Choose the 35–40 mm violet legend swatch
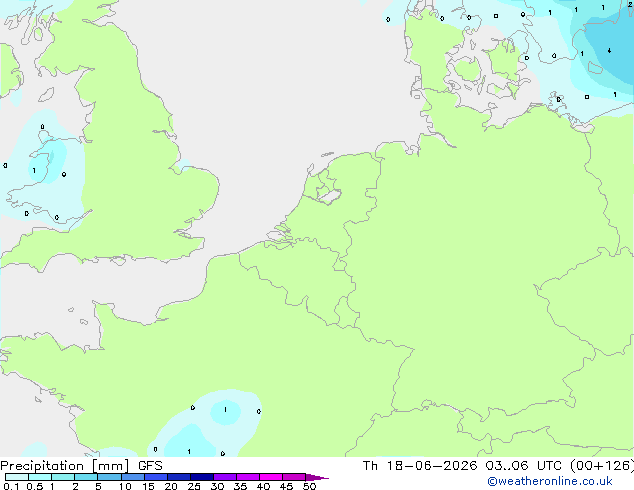This screenshot has width=634, height=490. point(248,477)
